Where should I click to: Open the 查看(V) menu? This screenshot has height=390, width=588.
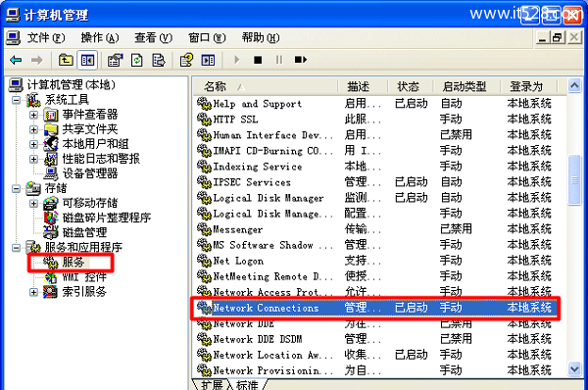pos(154,38)
